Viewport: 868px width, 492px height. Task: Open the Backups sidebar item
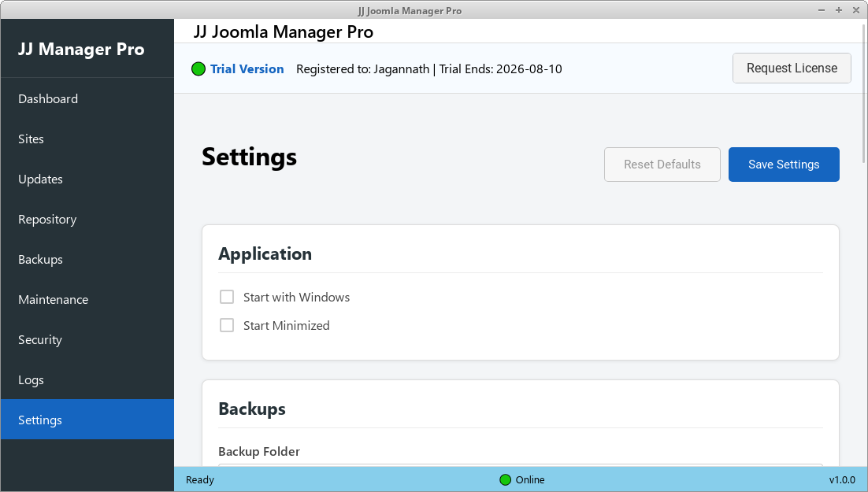point(87,260)
